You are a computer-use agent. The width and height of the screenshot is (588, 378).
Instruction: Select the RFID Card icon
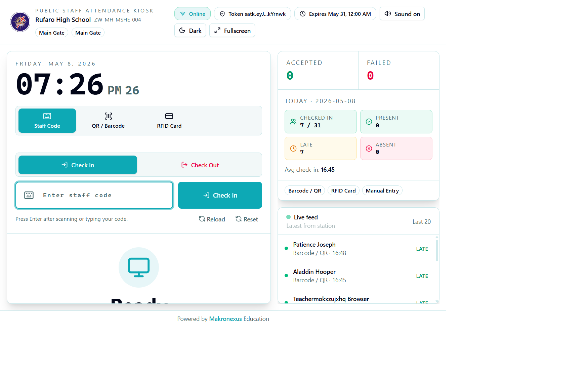point(169,116)
